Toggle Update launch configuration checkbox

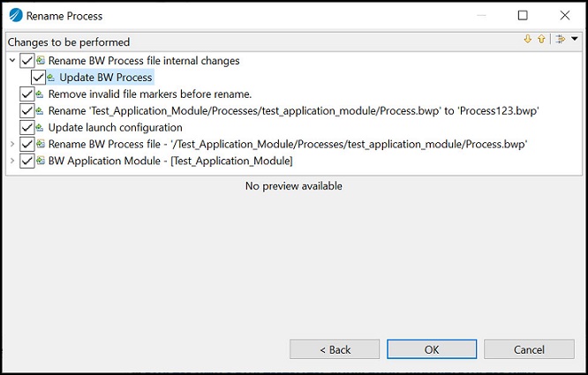(27, 128)
